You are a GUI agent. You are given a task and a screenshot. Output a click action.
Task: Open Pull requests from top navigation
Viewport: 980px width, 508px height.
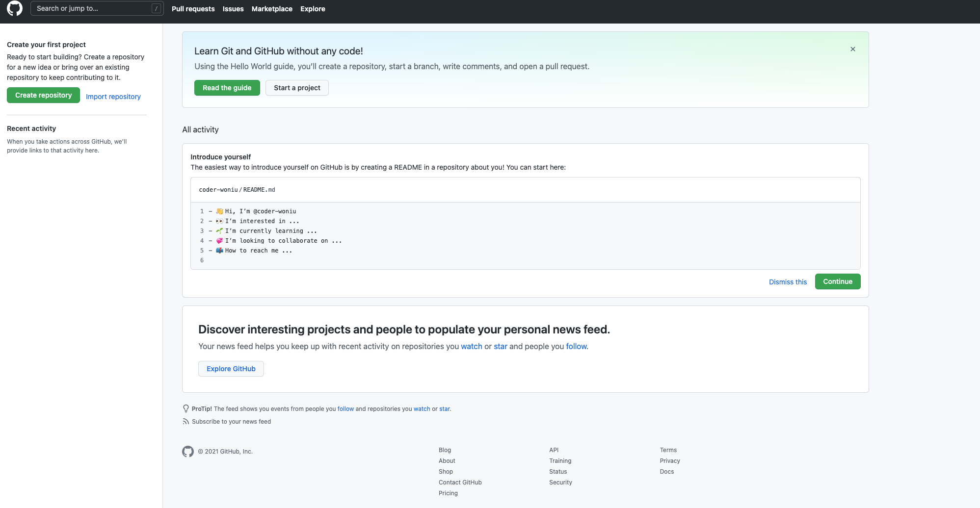pyautogui.click(x=193, y=9)
